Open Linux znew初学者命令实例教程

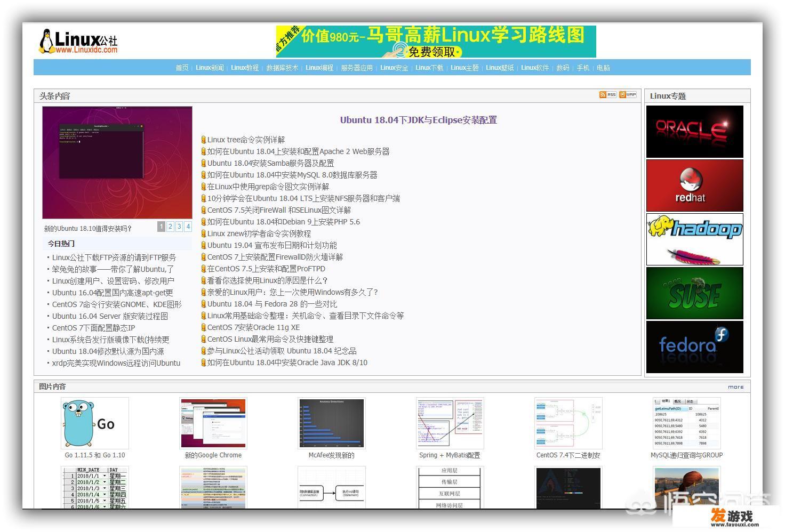tap(259, 233)
